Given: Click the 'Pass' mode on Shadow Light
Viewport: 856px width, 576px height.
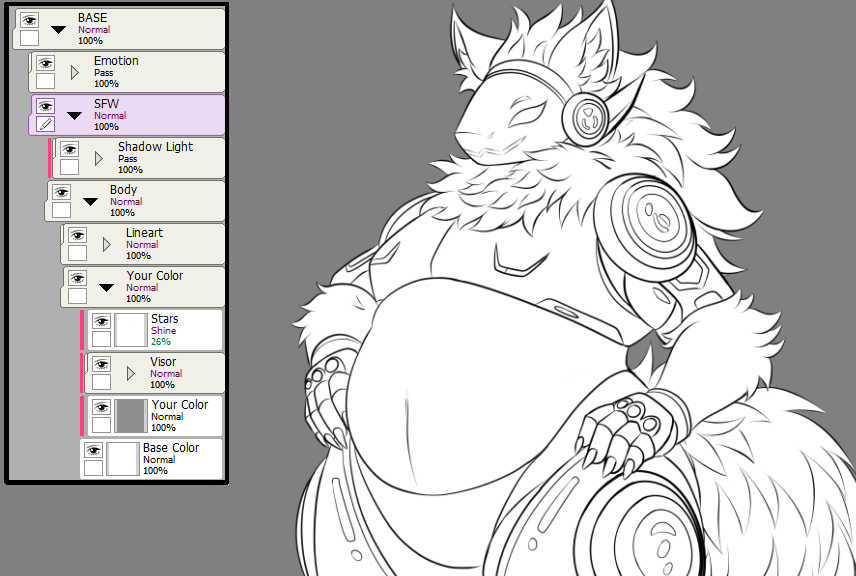Looking at the screenshot, I should click(x=128, y=158).
